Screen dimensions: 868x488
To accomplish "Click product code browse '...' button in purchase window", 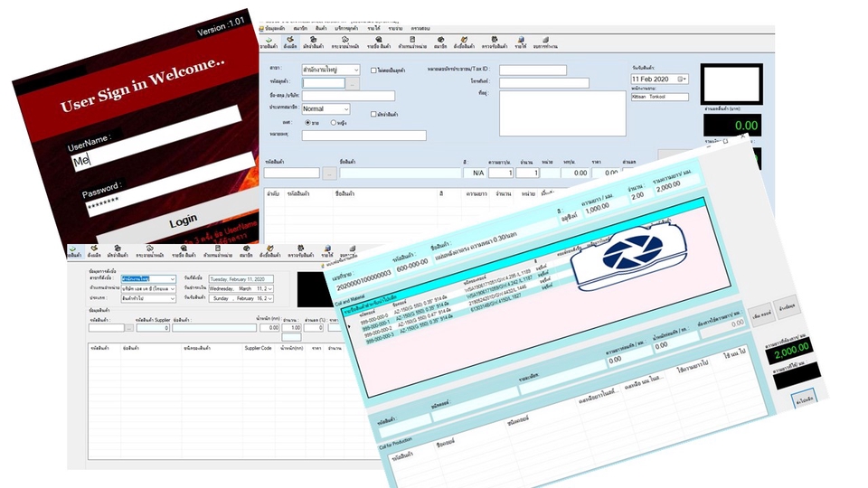I will tap(129, 327).
